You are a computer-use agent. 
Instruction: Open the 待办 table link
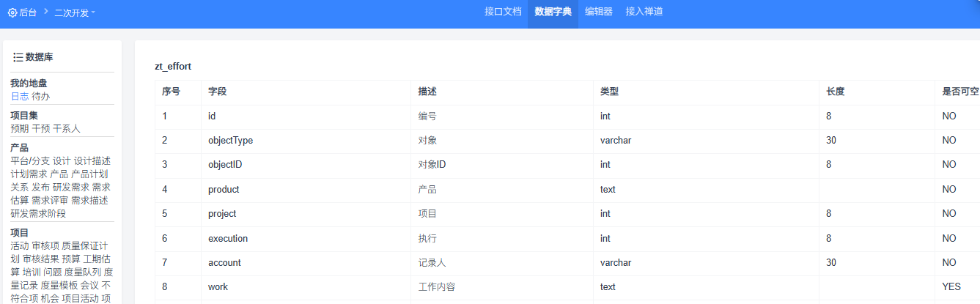click(41, 97)
